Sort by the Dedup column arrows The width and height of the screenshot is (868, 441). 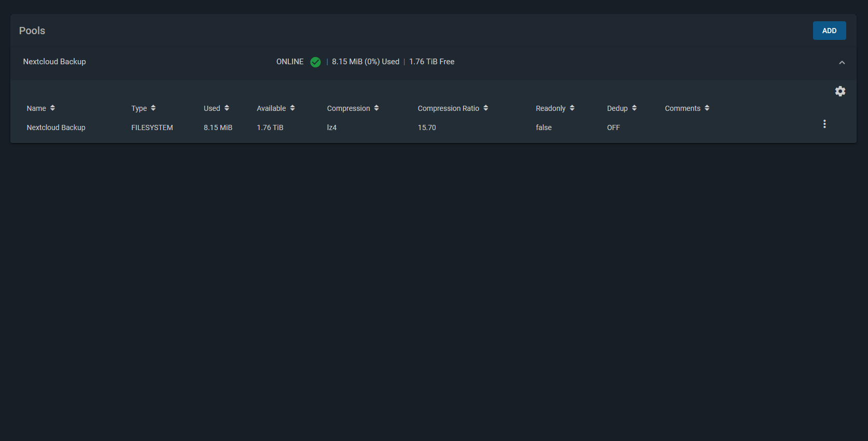pos(634,108)
